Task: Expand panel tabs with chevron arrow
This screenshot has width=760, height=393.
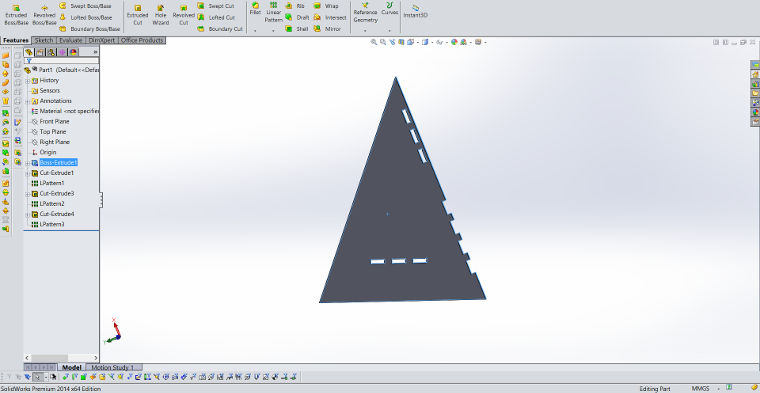Action: (x=95, y=52)
